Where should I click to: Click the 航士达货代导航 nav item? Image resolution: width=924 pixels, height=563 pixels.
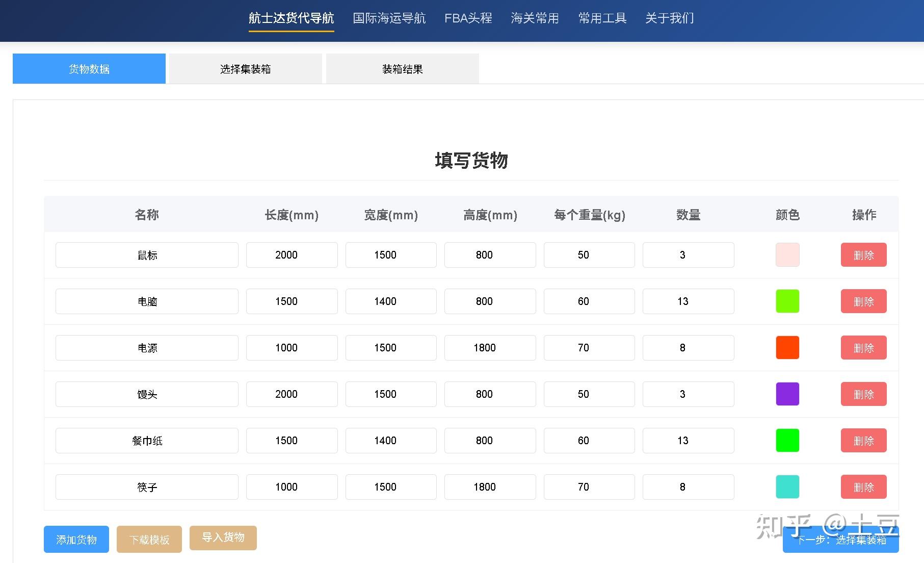tap(291, 18)
